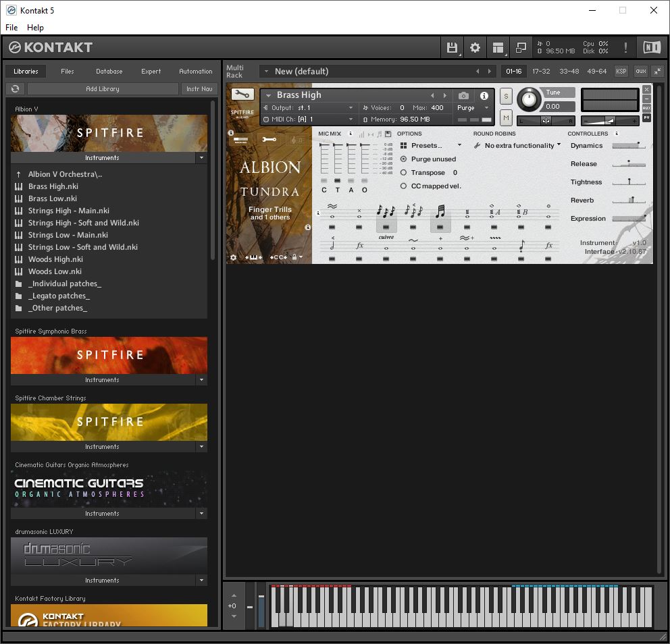Open the Help menu
Viewport: 670px width, 644px height.
[x=35, y=27]
